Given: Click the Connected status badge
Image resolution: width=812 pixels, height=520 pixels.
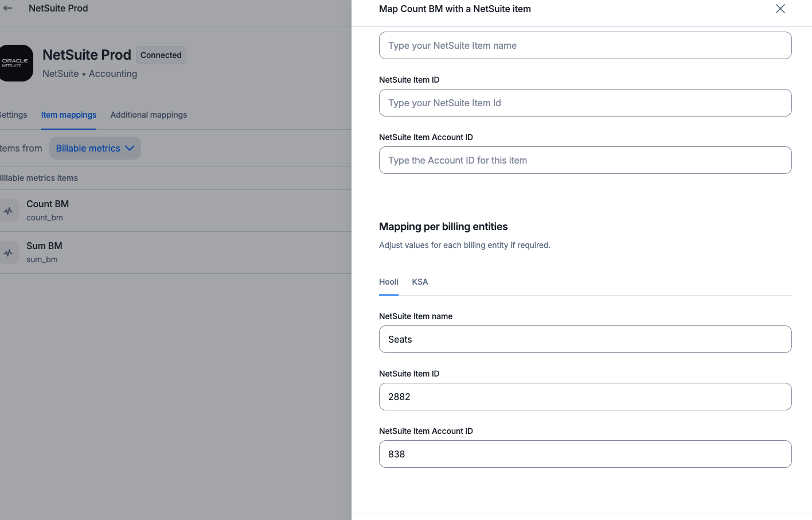Looking at the screenshot, I should [x=161, y=55].
